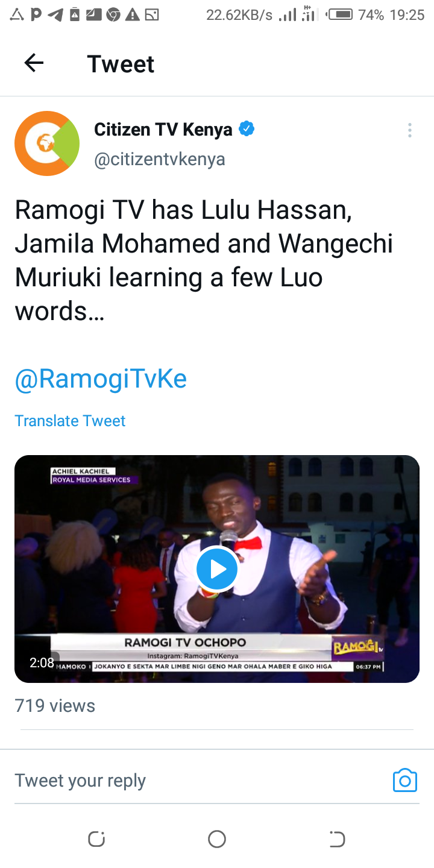The image size is (434, 868).
Task: Open the three-dot tweet options menu
Action: pos(409,130)
